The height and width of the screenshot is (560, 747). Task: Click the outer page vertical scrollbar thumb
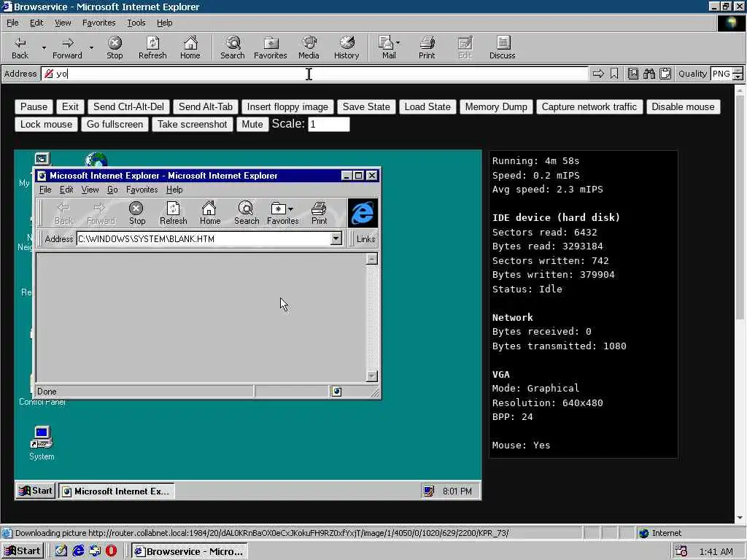[740, 208]
